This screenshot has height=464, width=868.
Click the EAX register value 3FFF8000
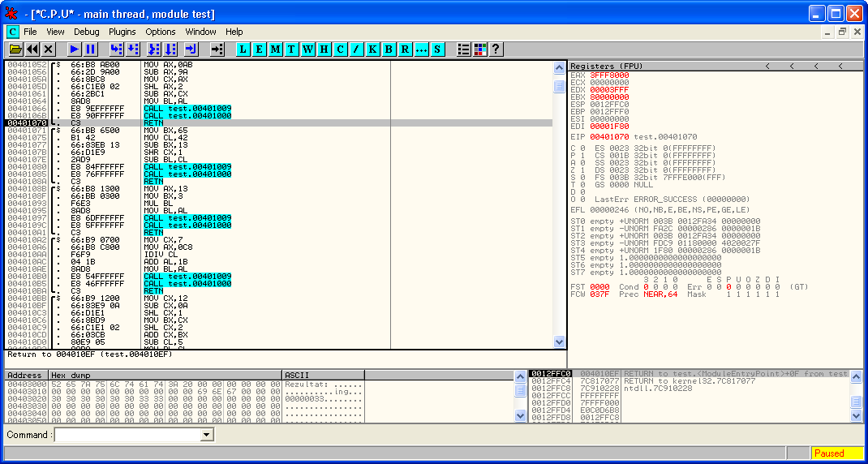(609, 75)
